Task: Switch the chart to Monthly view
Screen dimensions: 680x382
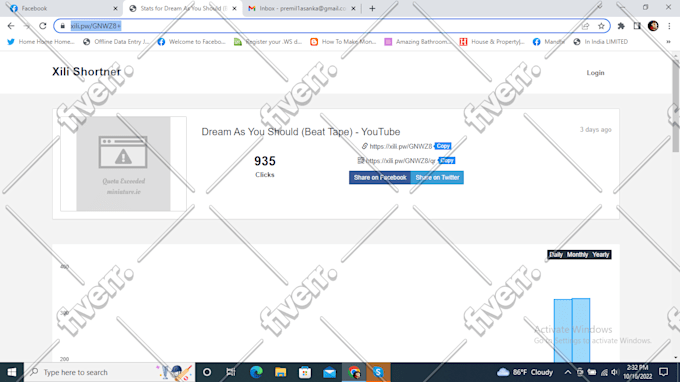Action: [x=577, y=255]
